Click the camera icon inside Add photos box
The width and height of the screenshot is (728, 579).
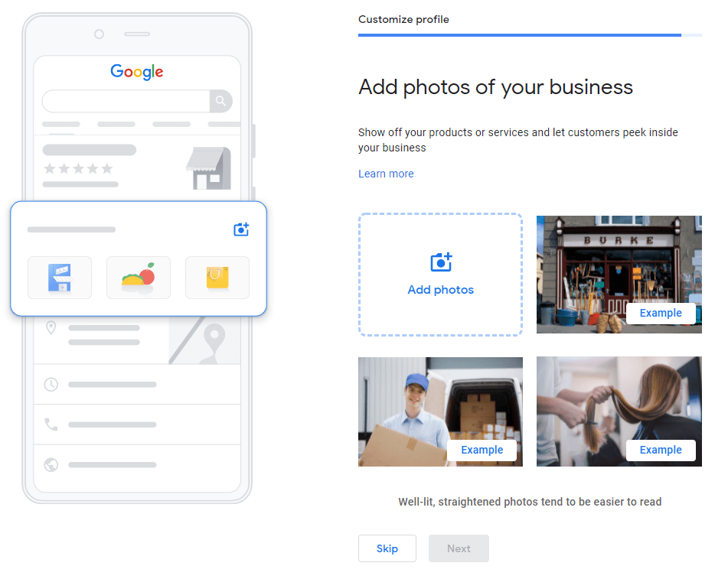[x=440, y=261]
